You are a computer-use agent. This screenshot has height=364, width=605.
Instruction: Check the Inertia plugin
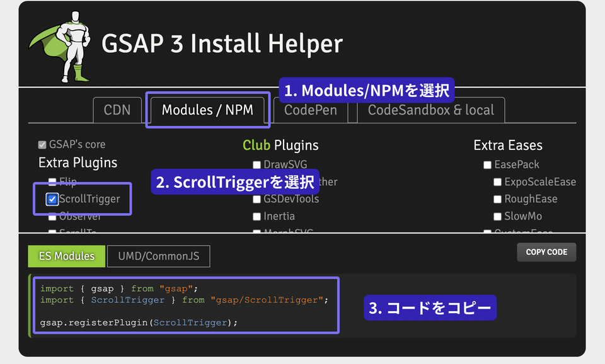pos(257,216)
